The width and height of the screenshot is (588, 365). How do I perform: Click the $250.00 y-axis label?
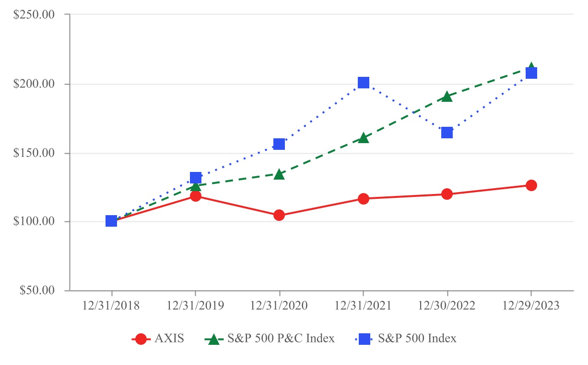[x=34, y=14]
